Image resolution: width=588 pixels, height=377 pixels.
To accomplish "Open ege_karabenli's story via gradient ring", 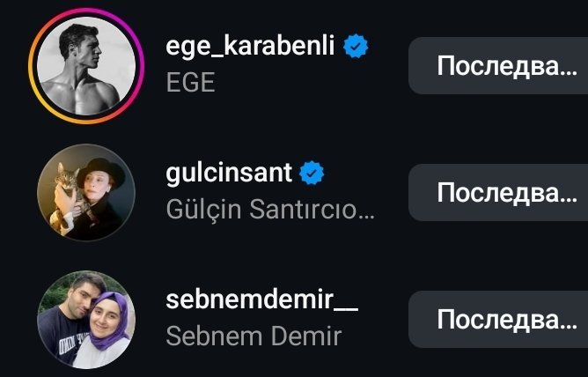I will (86, 66).
